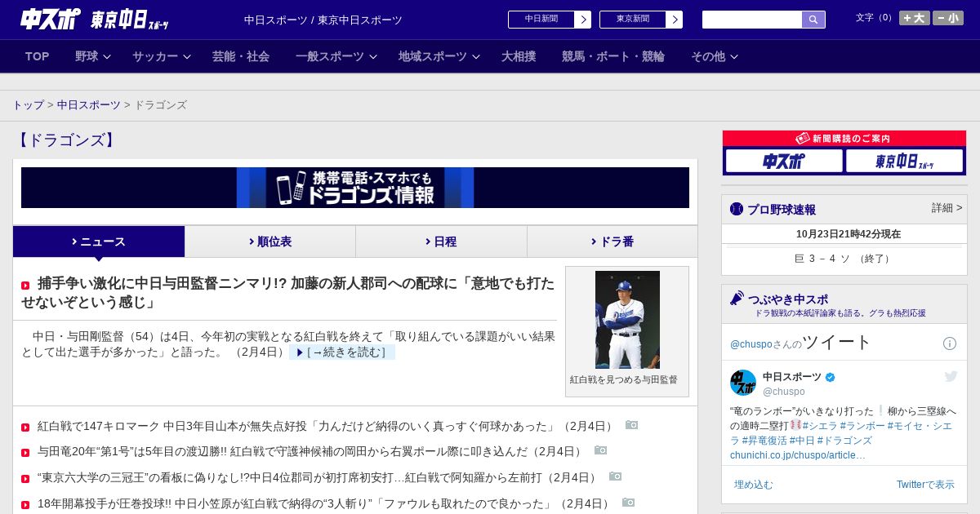Screen dimensions: 980x514
Task: Click arrow next to 中日新聞
Action: pyautogui.click(x=583, y=20)
